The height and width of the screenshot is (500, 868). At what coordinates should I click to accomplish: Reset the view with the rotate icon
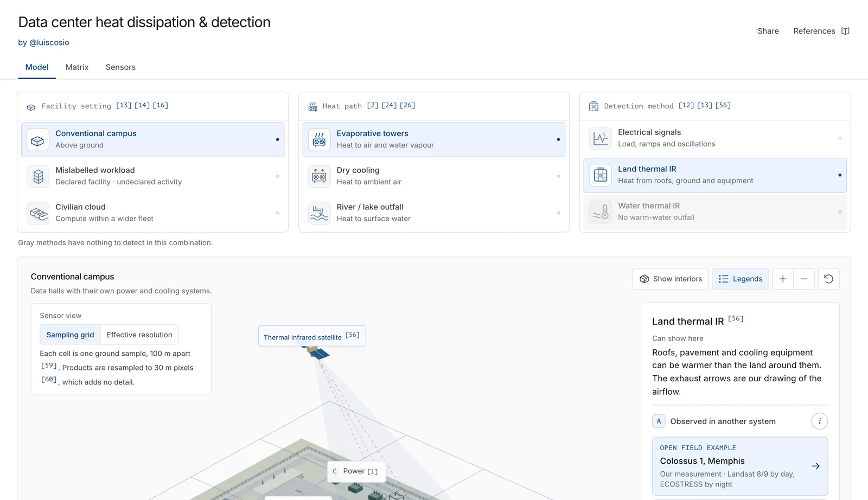click(x=828, y=279)
